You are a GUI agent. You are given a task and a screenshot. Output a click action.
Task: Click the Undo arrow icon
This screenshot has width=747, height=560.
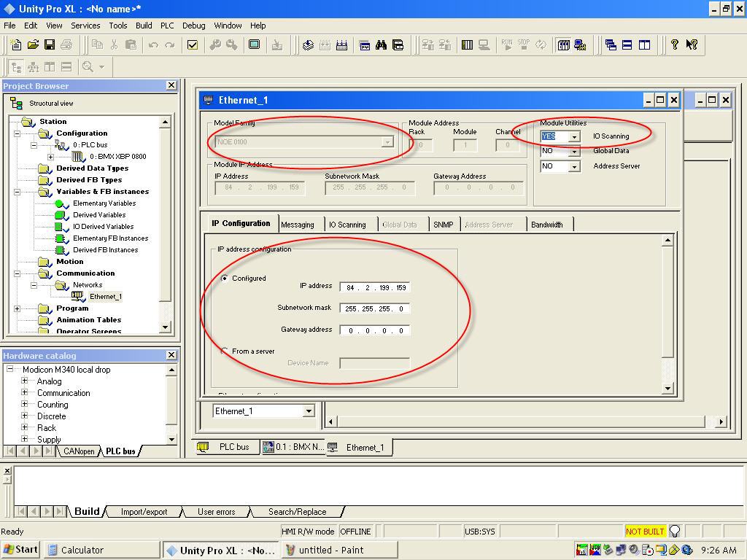pyautogui.click(x=153, y=44)
